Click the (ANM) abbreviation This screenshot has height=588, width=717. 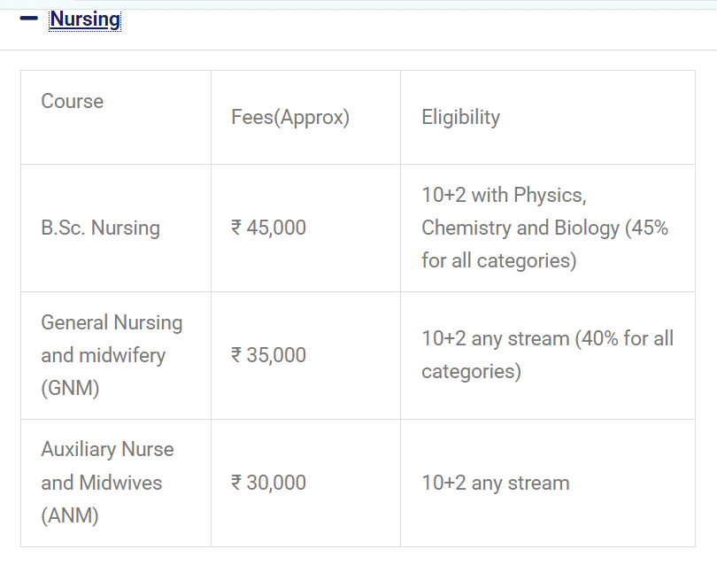point(70,515)
